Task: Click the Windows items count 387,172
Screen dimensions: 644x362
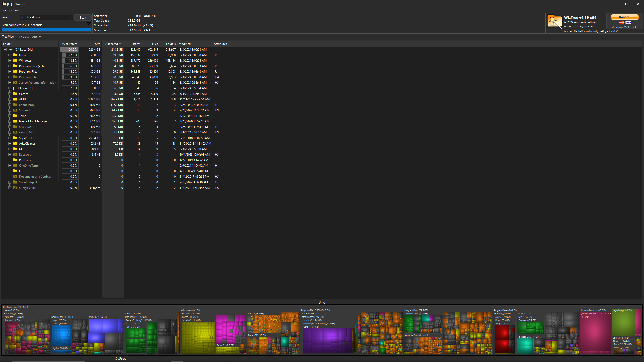Action: click(135, 60)
